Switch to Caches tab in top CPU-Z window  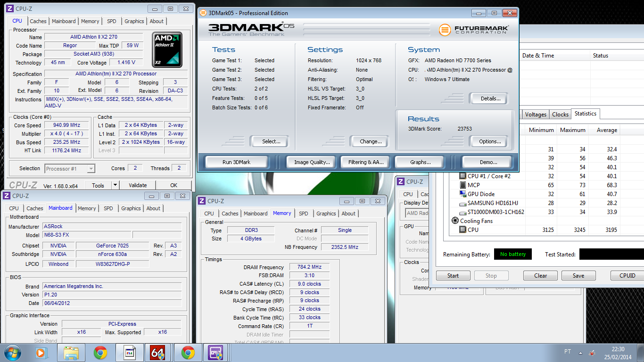point(38,21)
